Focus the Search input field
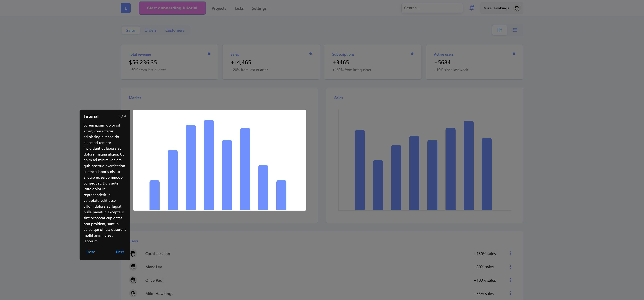The width and height of the screenshot is (644, 300). (432, 8)
